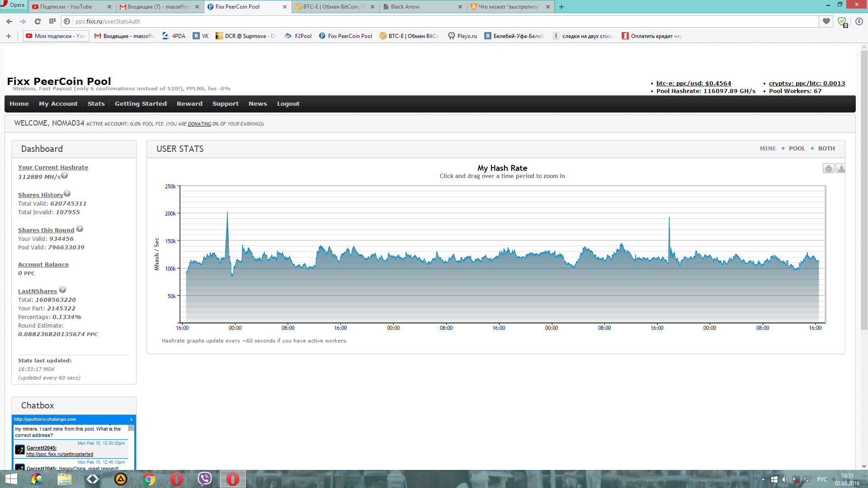Open Speed Dial grid icon
This screenshot has width=868, height=488.
[x=52, y=21]
